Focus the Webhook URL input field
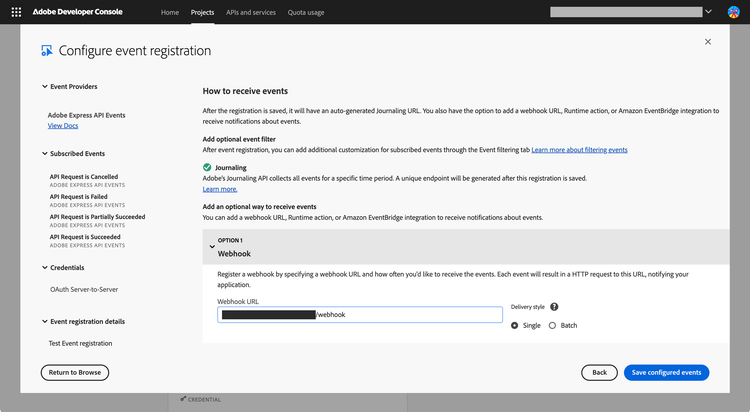 [x=360, y=314]
